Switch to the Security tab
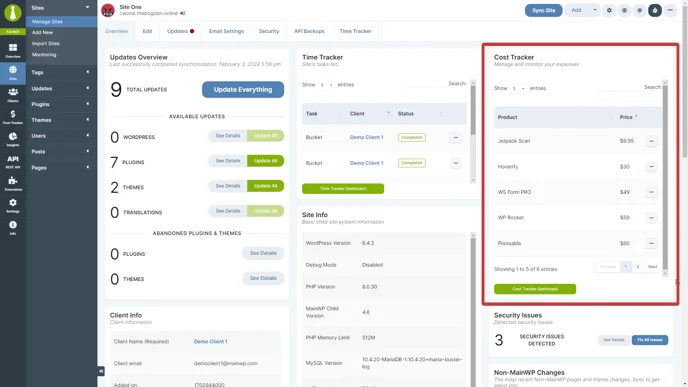This screenshot has width=688, height=387. (x=269, y=31)
